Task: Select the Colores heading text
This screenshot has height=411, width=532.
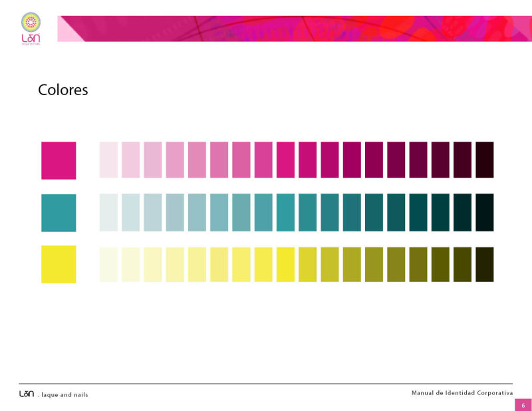Action: click(x=63, y=90)
